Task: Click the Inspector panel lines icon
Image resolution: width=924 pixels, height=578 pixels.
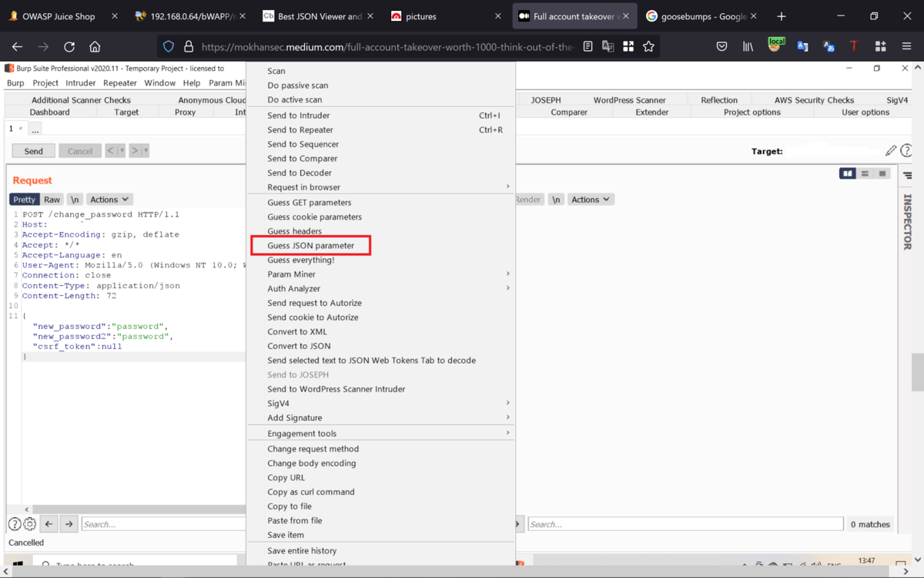Action: point(908,176)
